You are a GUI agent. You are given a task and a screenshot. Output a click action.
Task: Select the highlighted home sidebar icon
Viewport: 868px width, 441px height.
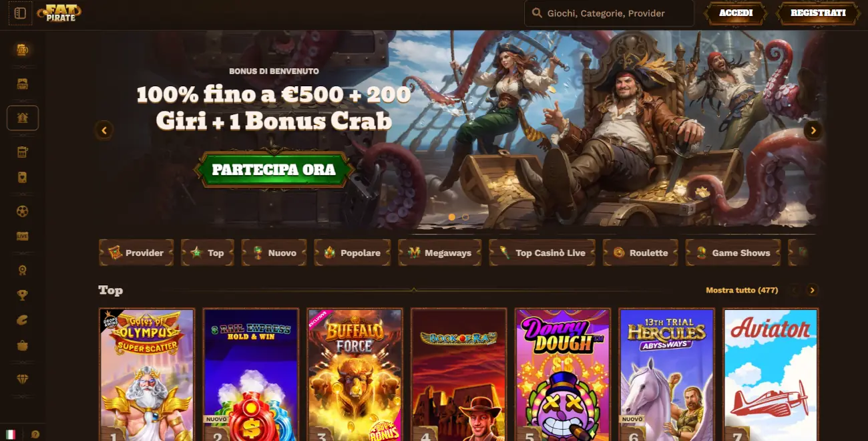(23, 118)
